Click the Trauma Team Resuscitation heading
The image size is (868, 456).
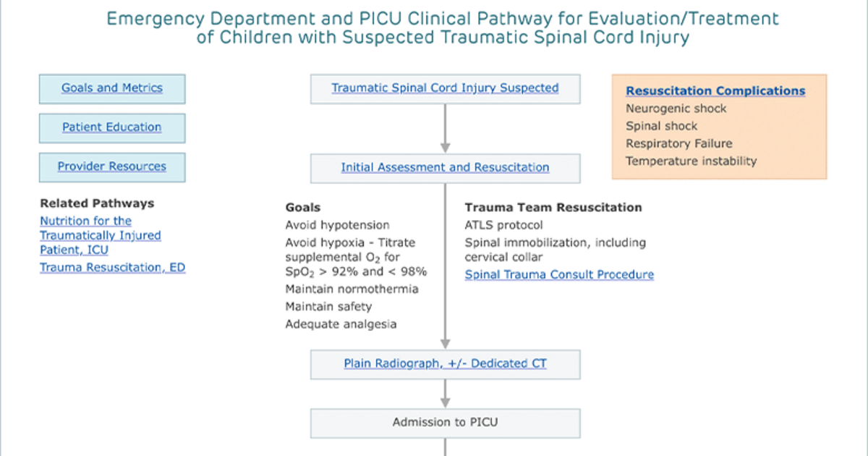(553, 208)
